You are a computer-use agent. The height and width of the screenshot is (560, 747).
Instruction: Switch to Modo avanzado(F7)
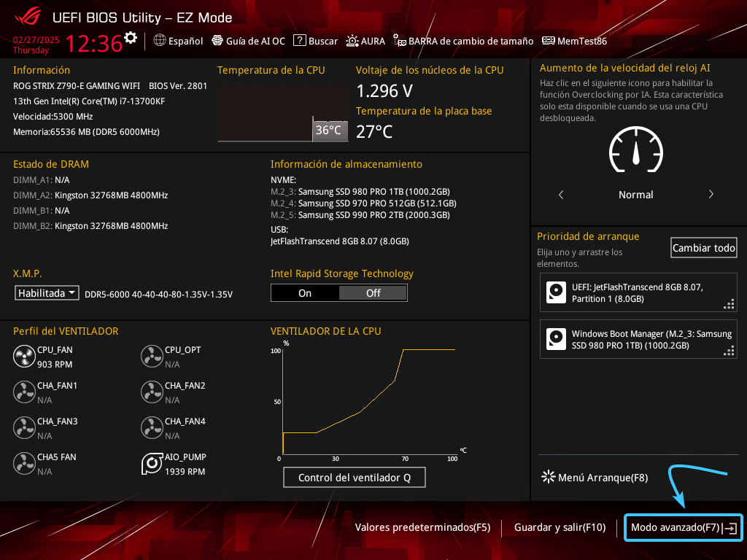(x=683, y=527)
